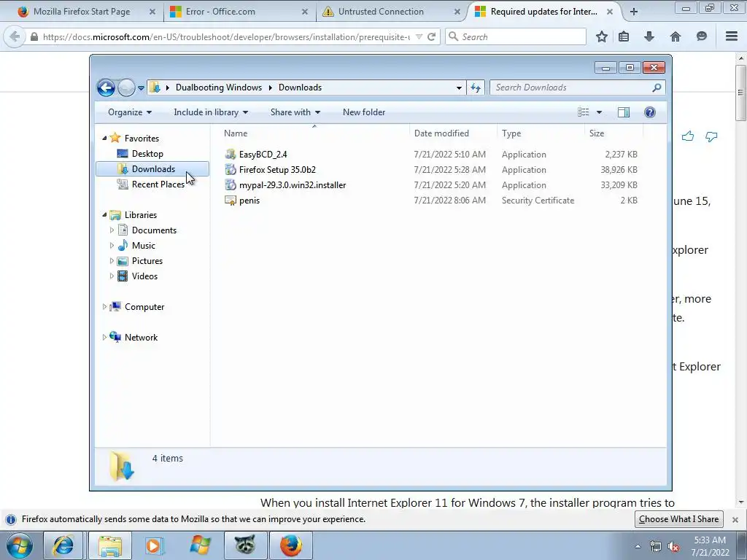Open the Firefox hamburger menu
The image size is (747, 560).
732,36
